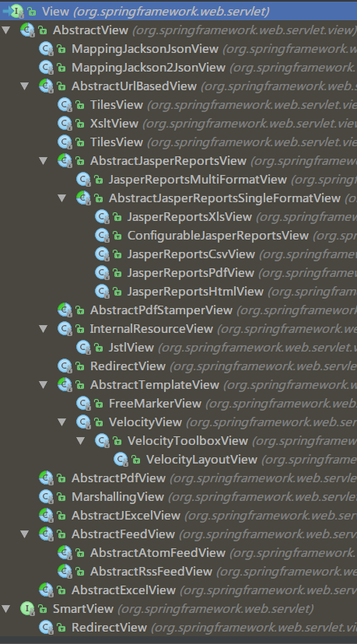Collapse the AbstractJasperReportsView branch arrow
The image size is (357, 644).
[43, 161]
